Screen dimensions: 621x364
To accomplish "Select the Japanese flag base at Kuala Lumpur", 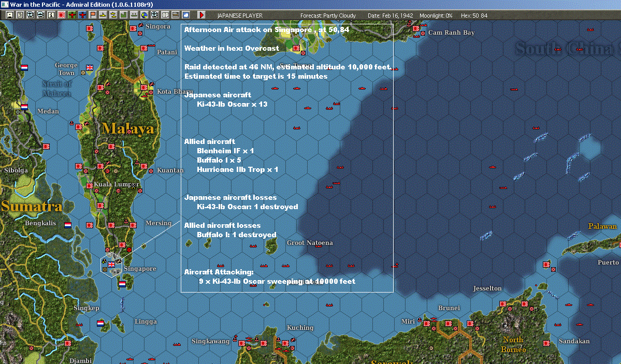I will tap(90, 185).
